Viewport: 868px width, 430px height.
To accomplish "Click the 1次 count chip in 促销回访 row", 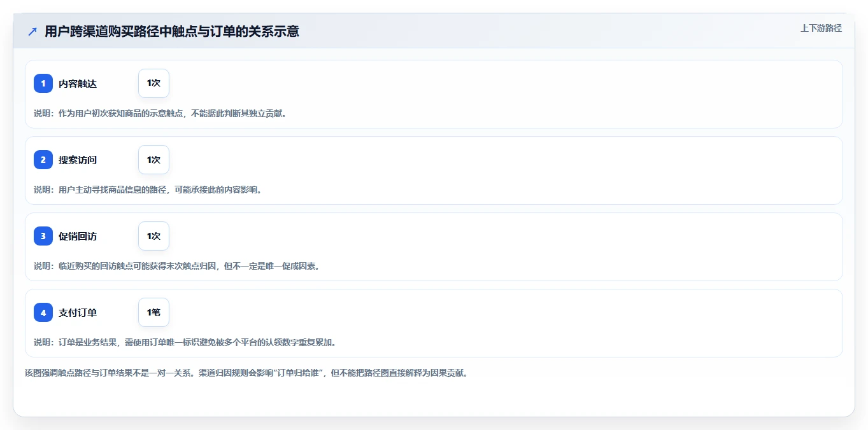I will (x=153, y=236).
